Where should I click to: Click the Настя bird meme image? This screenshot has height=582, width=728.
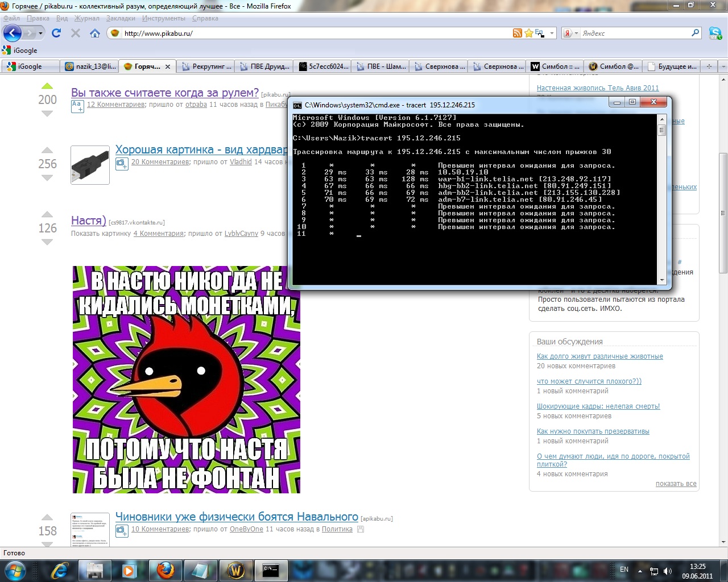(x=187, y=379)
